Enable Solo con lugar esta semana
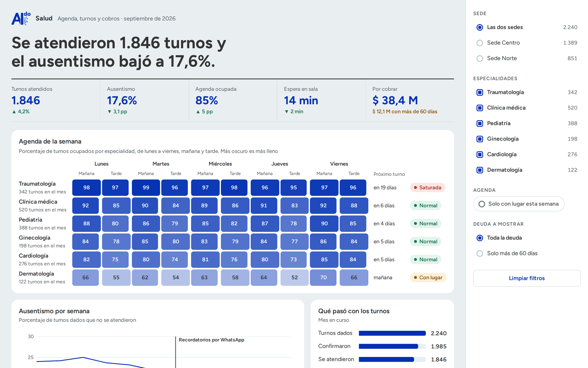Viewport: 588px width, 368px height. click(x=519, y=204)
